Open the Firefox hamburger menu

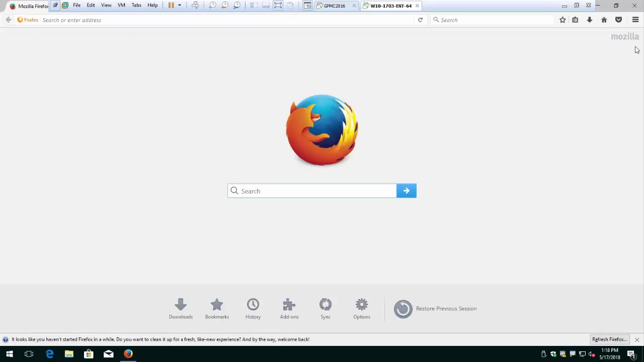(635, 20)
